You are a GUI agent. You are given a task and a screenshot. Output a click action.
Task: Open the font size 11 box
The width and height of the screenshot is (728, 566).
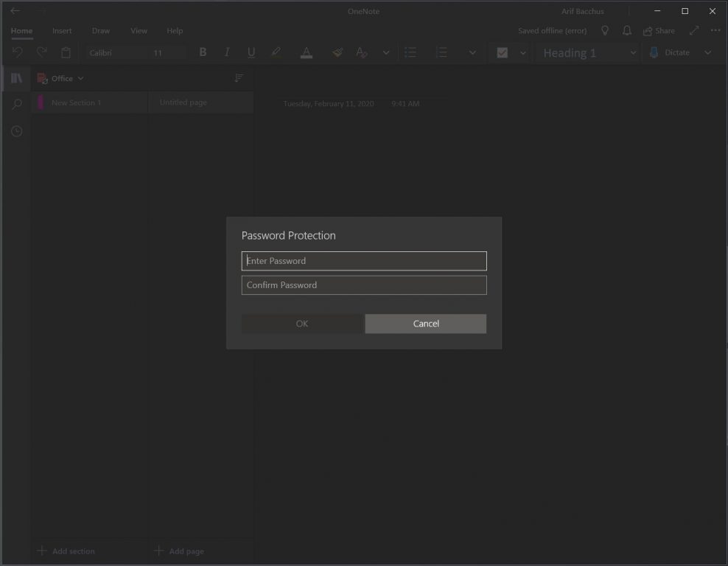pos(167,53)
